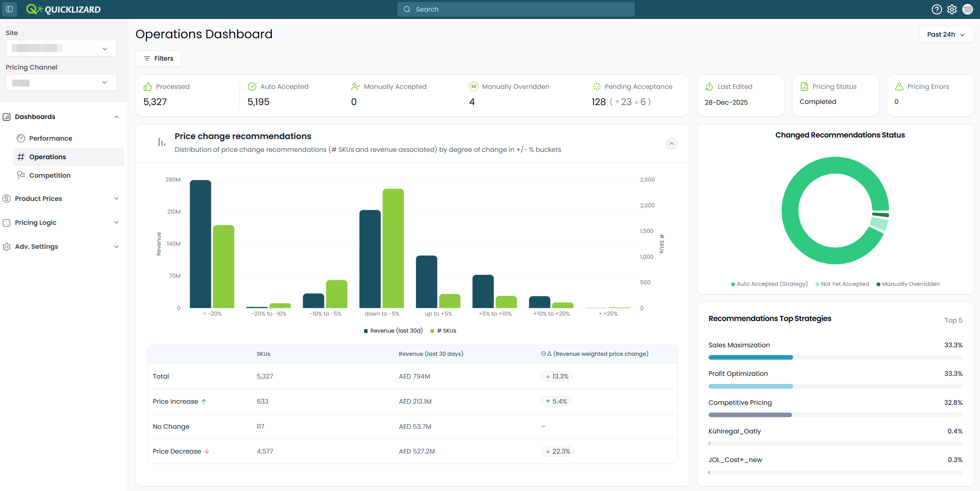The image size is (980, 491).
Task: Click the 5.4% Price Increase badge
Action: (x=556, y=401)
